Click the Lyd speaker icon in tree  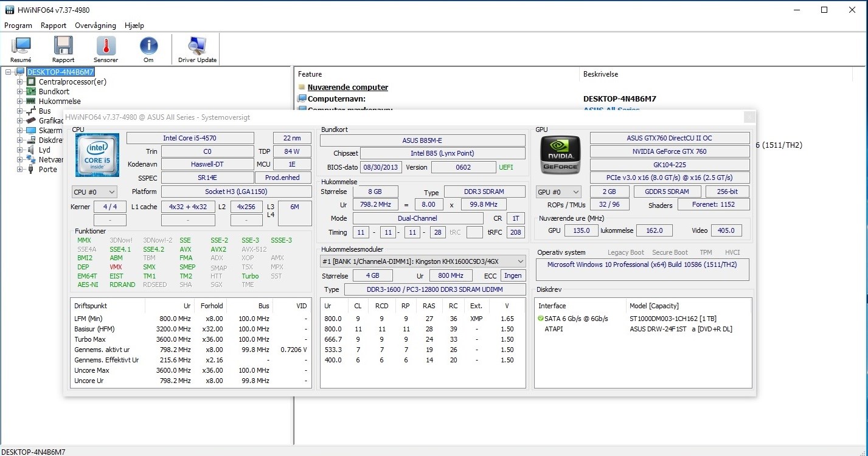pos(31,150)
